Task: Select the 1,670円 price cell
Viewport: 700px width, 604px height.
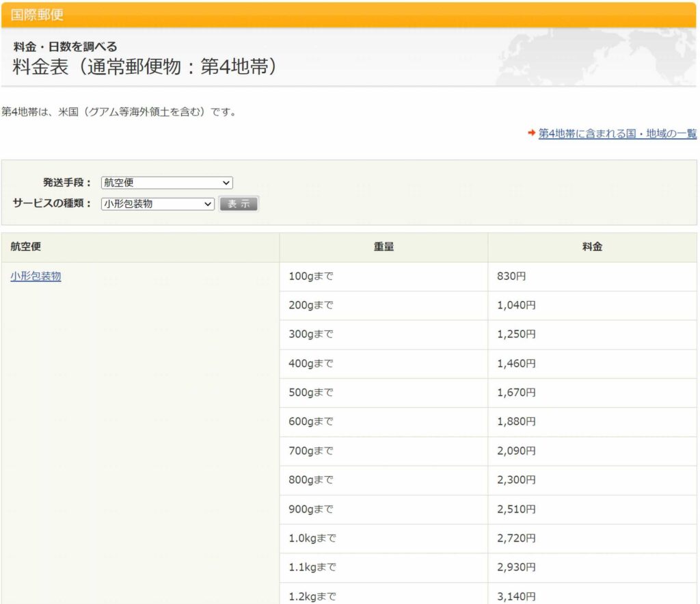Action: (516, 393)
